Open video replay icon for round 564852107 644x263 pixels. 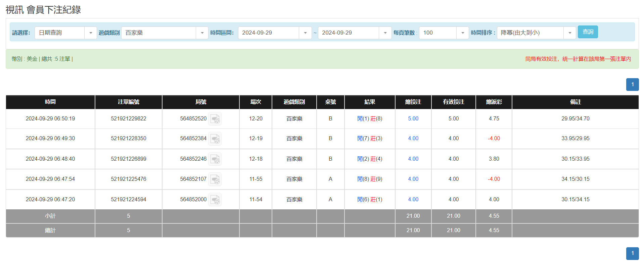[215, 179]
